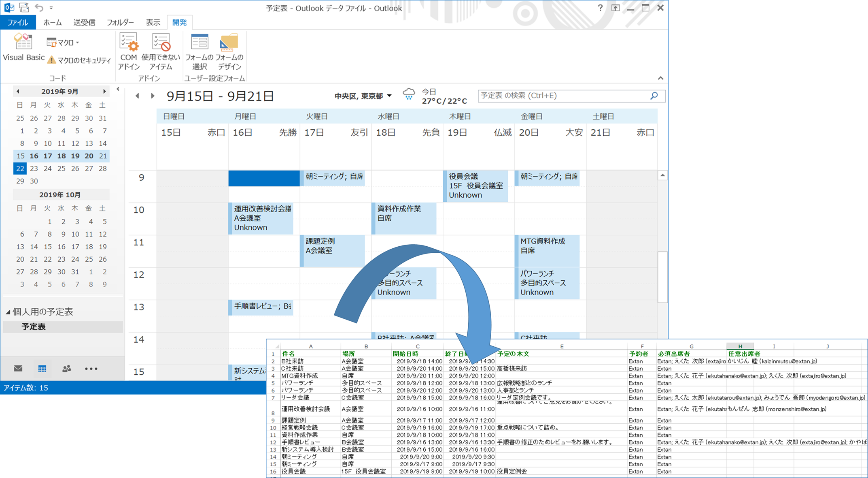Switch to ホーム ribbon tab
The width and height of the screenshot is (868, 478).
pos(53,22)
